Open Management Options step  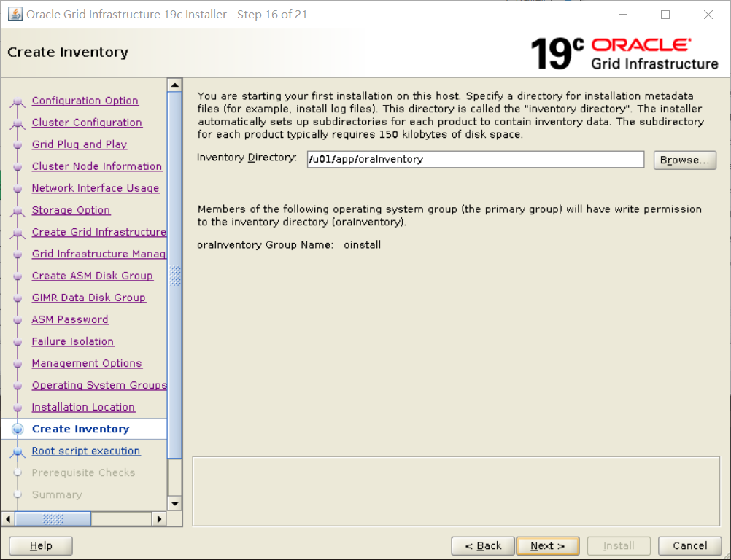pyautogui.click(x=87, y=363)
